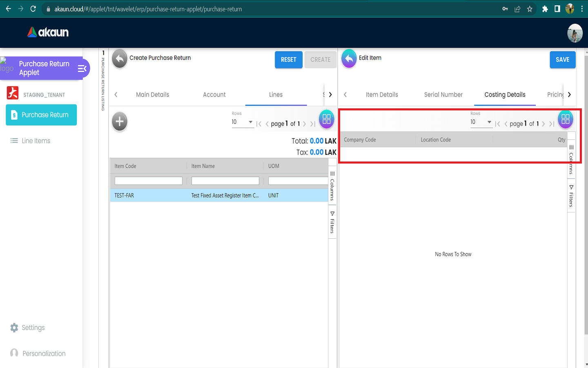The height and width of the screenshot is (368, 588).
Task: Click the CREATE button
Action: (321, 60)
